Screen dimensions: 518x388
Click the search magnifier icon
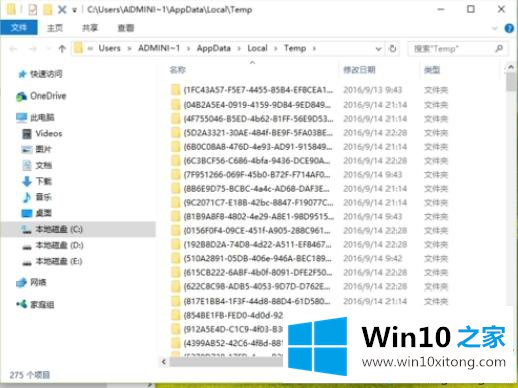click(499, 49)
